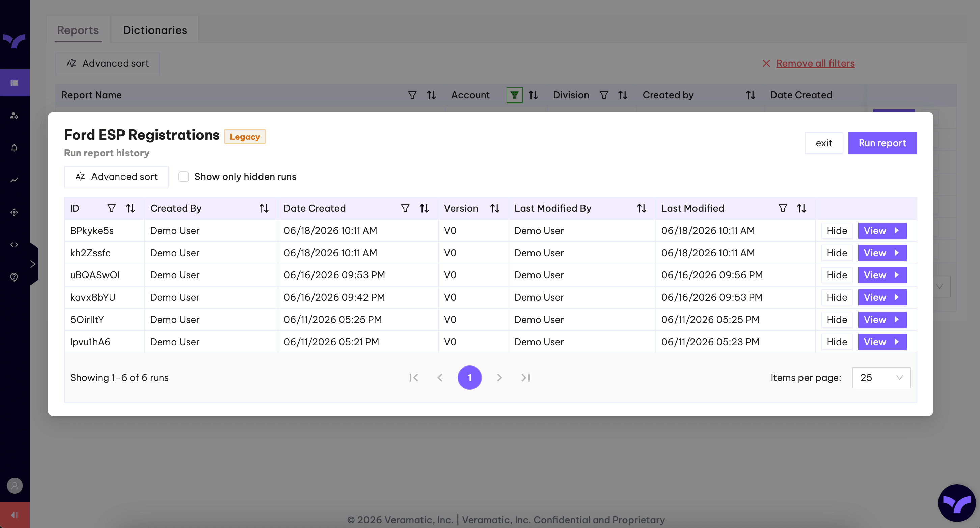Sort run history by ID

(x=131, y=208)
